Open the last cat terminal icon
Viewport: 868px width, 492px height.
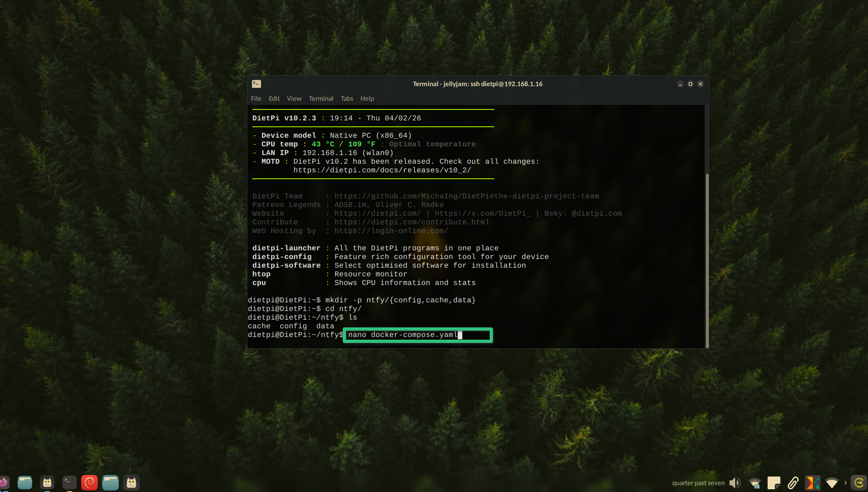(131, 482)
